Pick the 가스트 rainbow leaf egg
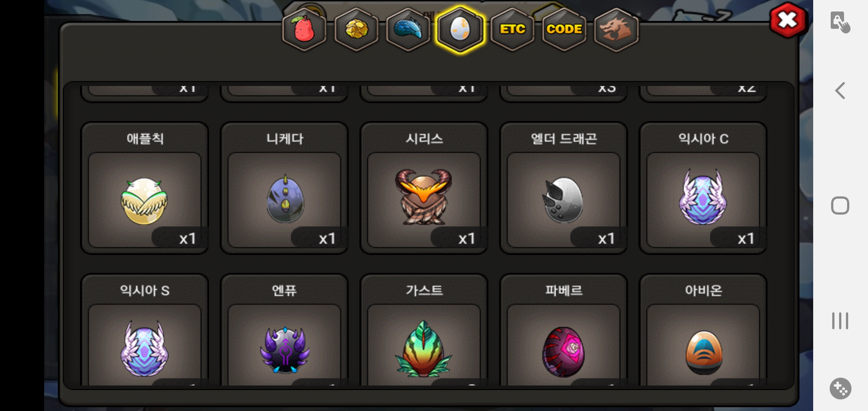This screenshot has width=868, height=411. (424, 330)
